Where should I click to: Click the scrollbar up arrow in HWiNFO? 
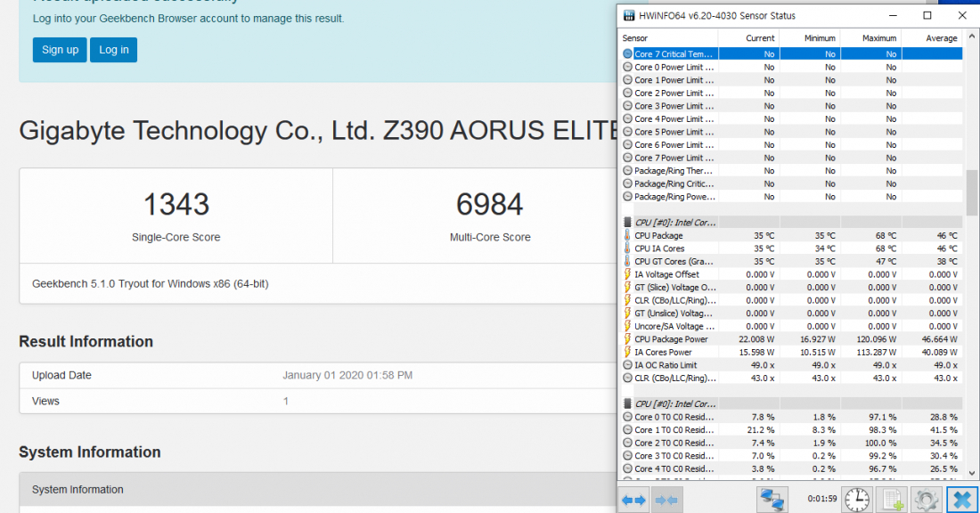[x=972, y=37]
